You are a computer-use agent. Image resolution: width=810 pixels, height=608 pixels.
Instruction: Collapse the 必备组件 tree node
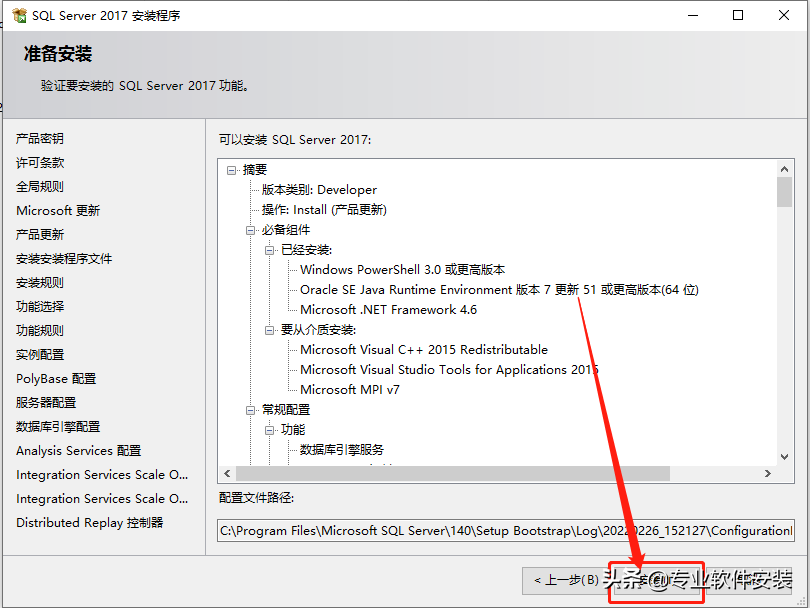coord(251,230)
